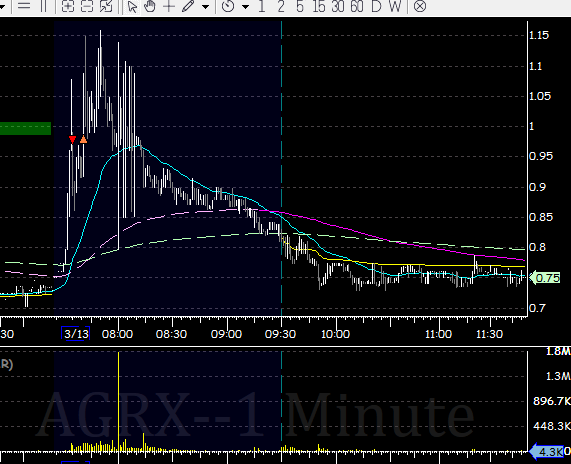Viewport: 571px width, 464px height.
Task: Click the red down-triangle trade marker
Action: pos(72,139)
